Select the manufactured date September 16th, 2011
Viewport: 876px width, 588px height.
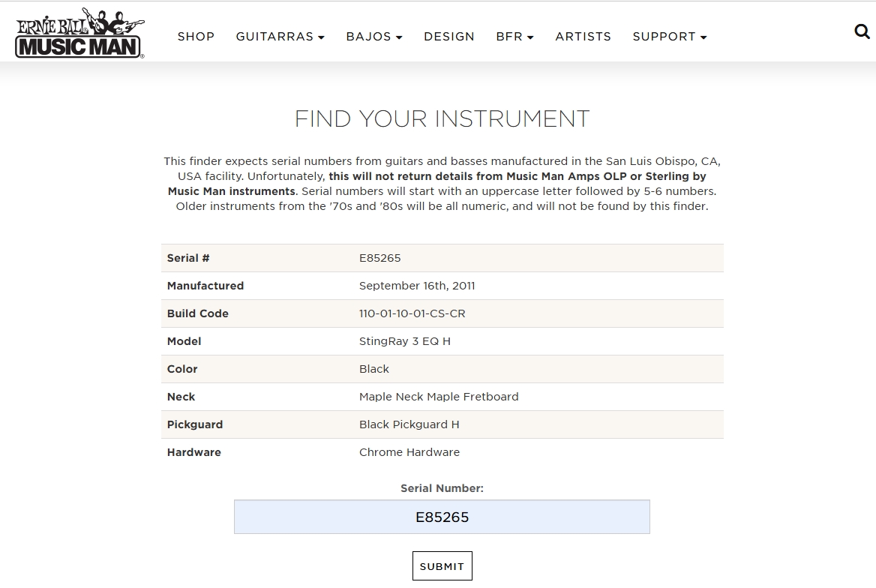[x=417, y=286]
